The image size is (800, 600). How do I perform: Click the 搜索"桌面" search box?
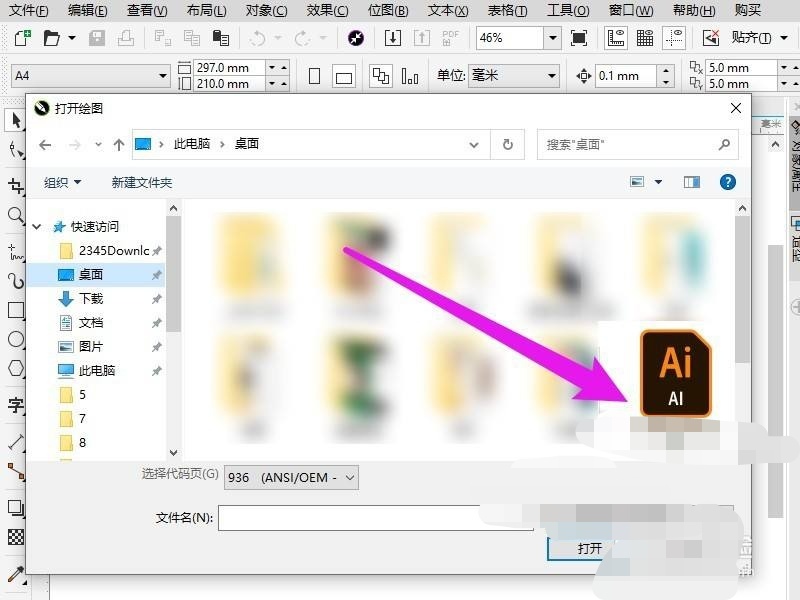(x=637, y=145)
